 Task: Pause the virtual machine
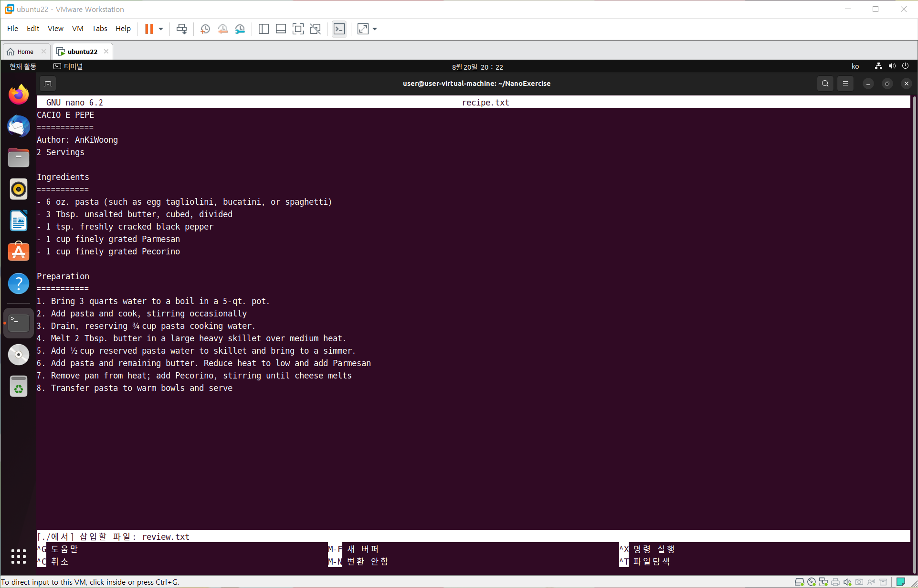tap(149, 29)
